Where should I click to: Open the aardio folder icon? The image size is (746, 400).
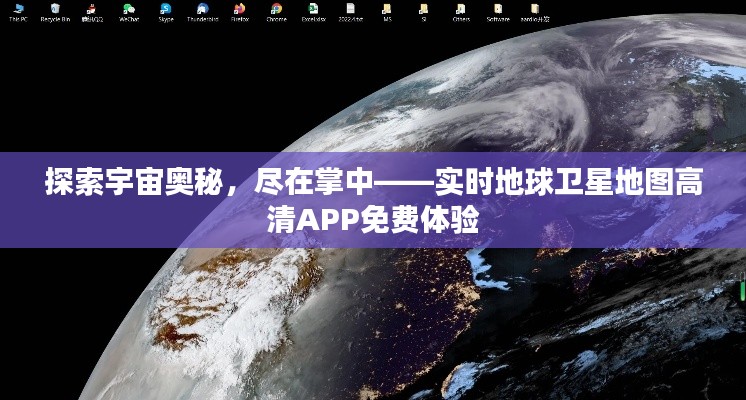[535, 12]
